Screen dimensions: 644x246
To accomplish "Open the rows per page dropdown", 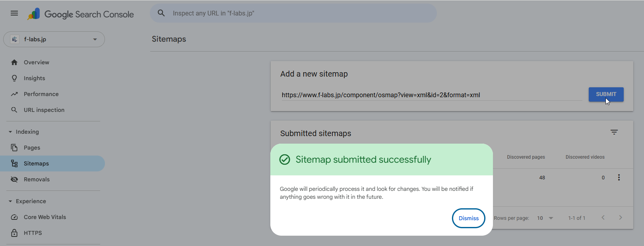I will (x=545, y=218).
